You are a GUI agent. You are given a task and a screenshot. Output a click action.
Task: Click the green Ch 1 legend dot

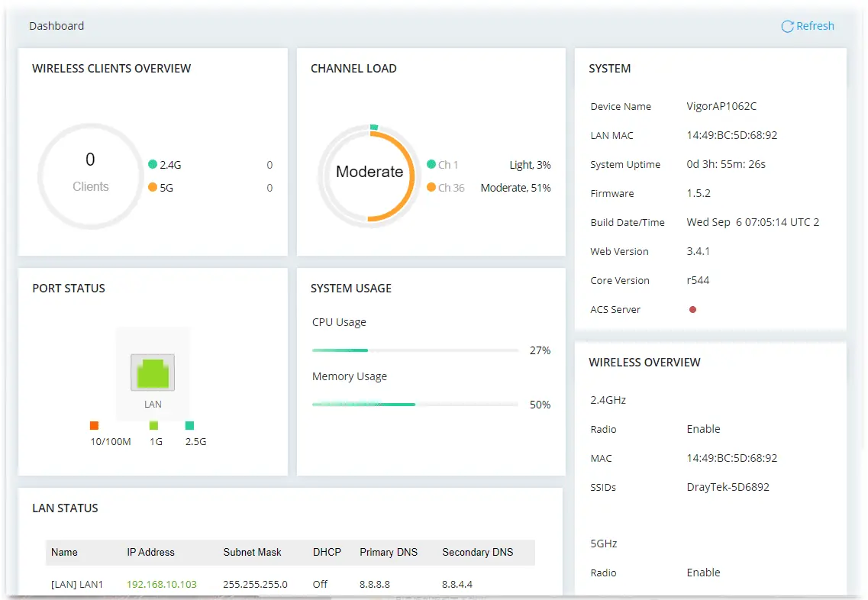(x=431, y=164)
